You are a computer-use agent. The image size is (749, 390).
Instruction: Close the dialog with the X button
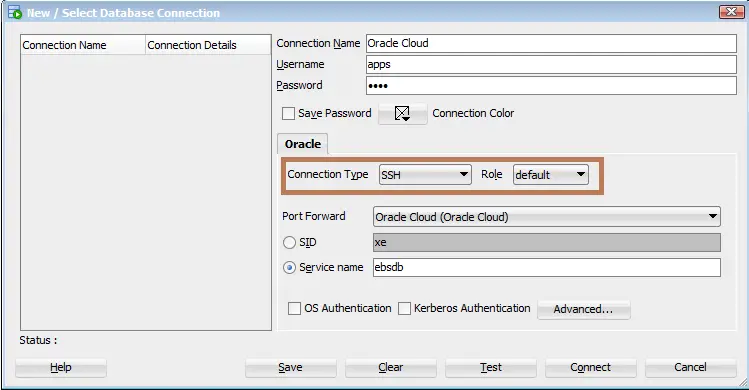(731, 12)
